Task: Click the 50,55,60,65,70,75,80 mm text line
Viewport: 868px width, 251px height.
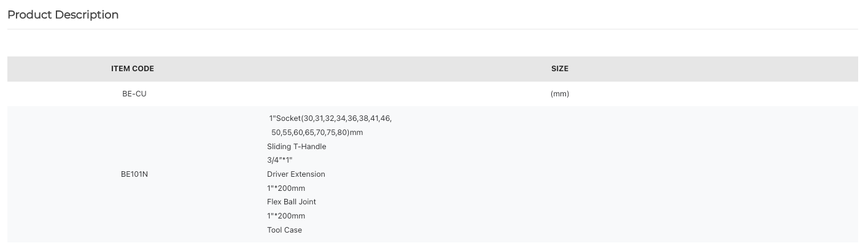Action: pyautogui.click(x=317, y=133)
